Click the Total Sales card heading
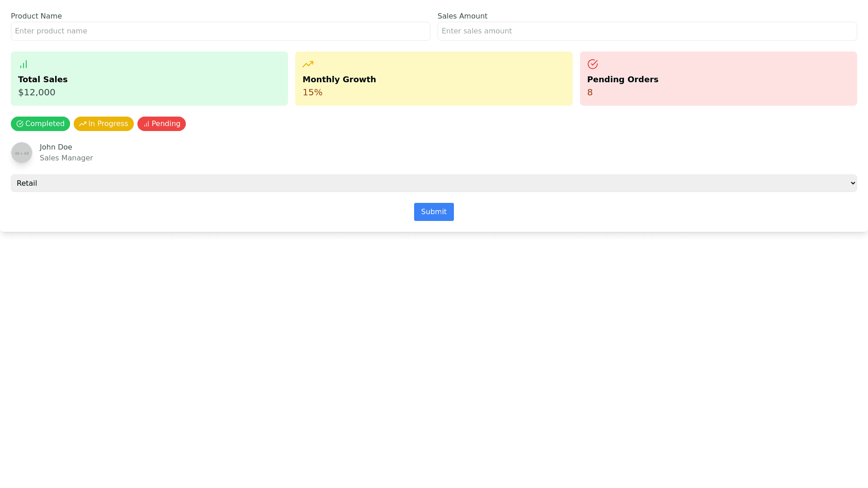Image resolution: width=868 pixels, height=488 pixels. point(42,80)
